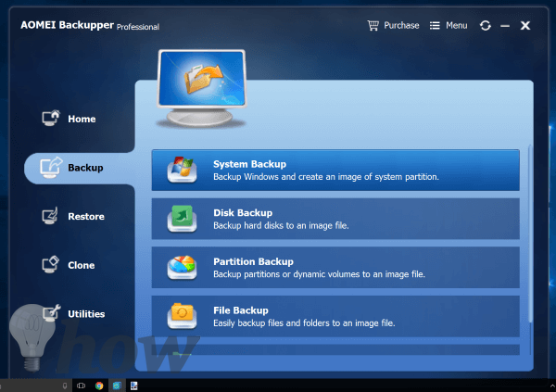Launch Chrome from the taskbar
Image resolution: width=556 pixels, height=392 pixels.
pyautogui.click(x=99, y=386)
